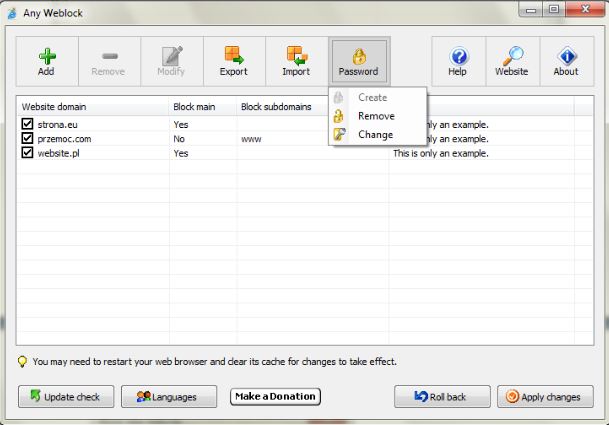Select the website.pl domain text

[x=59, y=153]
